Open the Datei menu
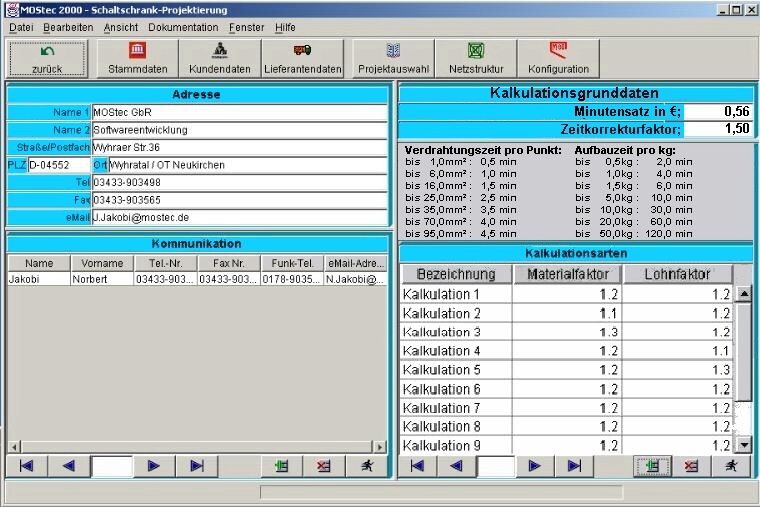This screenshot has width=760, height=507. [21, 27]
